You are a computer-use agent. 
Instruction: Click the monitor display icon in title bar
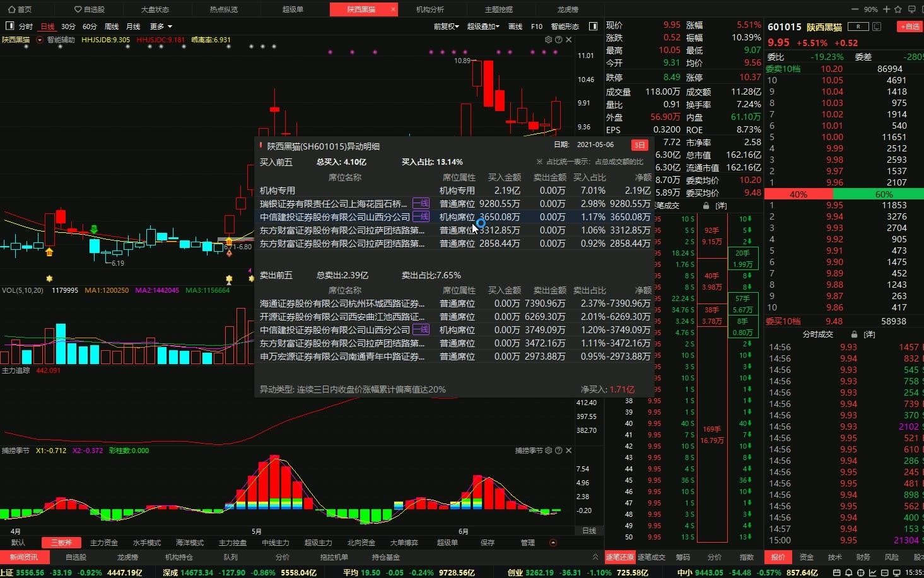912,9
